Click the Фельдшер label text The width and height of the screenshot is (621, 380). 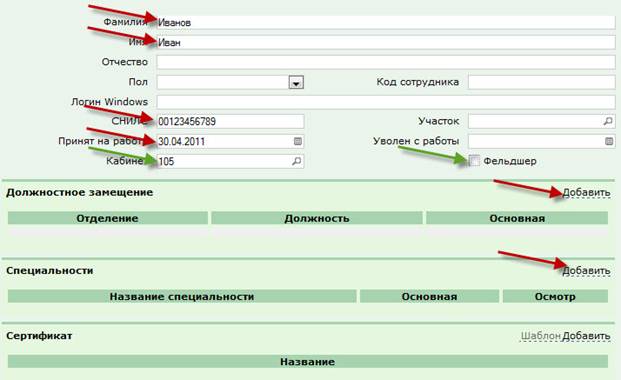(510, 161)
